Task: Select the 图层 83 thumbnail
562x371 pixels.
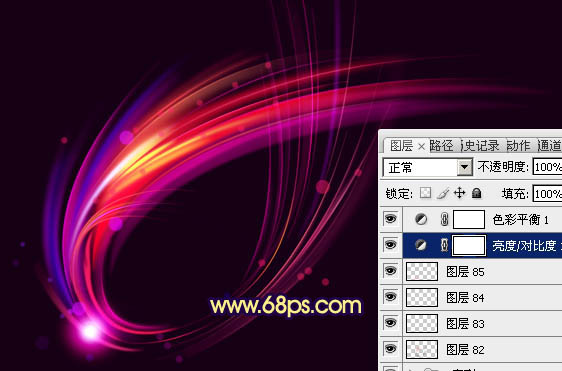Action: coord(422,323)
